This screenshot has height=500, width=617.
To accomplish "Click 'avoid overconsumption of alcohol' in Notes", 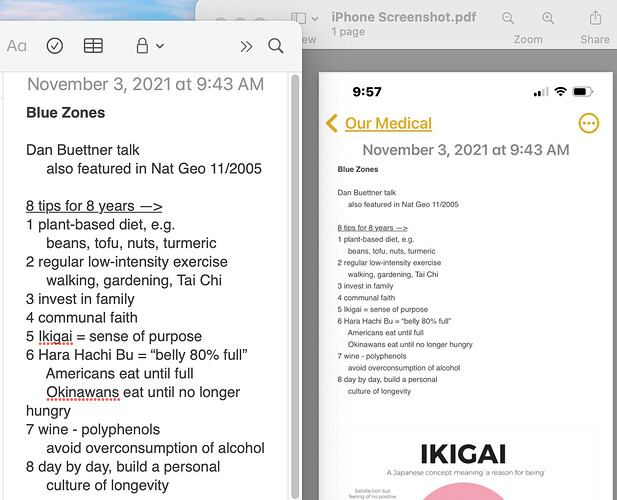I will click(155, 448).
